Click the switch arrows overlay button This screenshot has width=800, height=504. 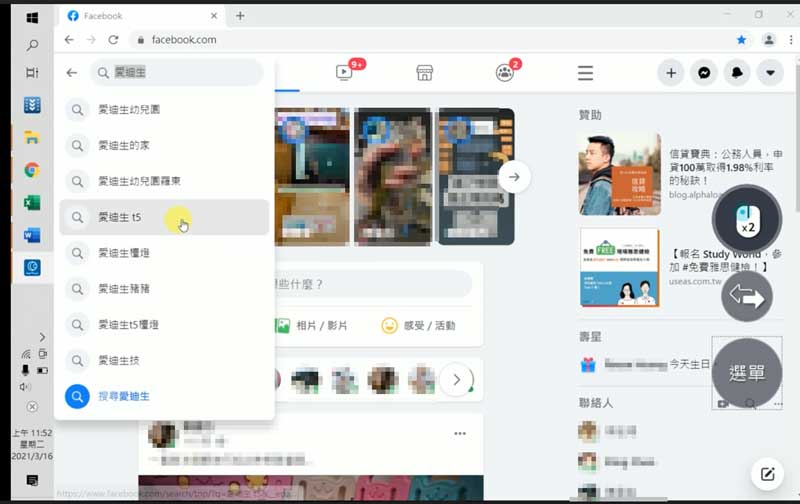(x=746, y=296)
